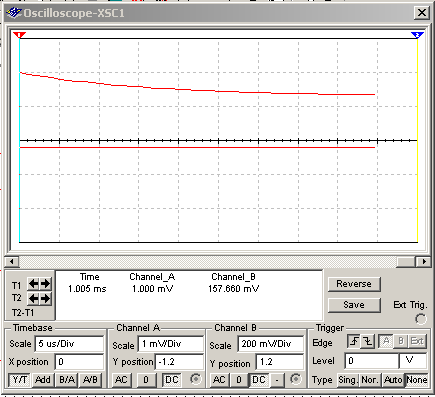
Task: Click scrollbar right arrow under display
Action: coord(423,262)
